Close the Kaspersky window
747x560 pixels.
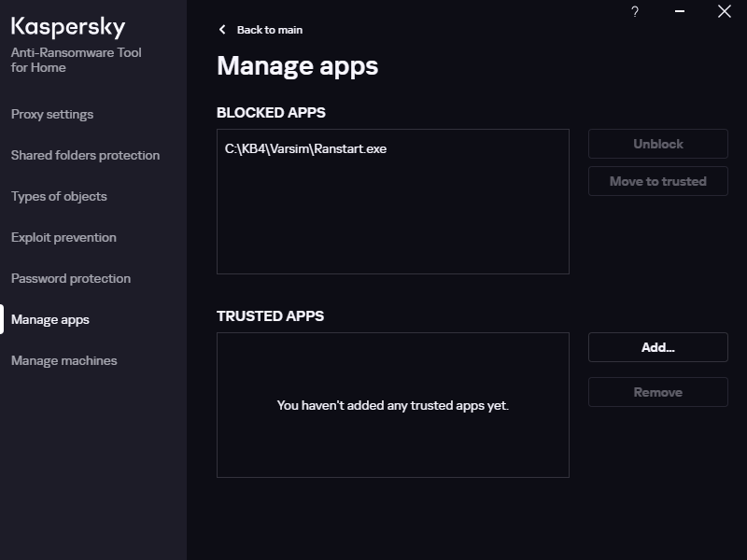pos(724,12)
